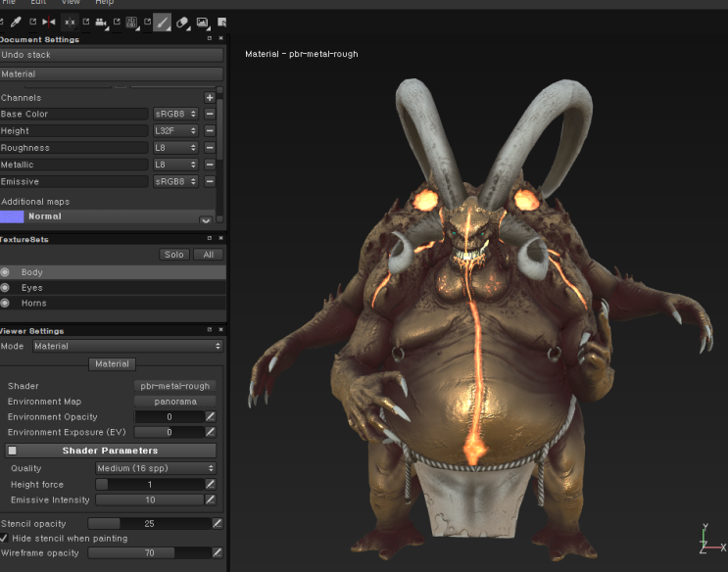Click the Material section header in Document Settings
Image resolution: width=728 pixels, height=572 pixels.
tap(112, 73)
